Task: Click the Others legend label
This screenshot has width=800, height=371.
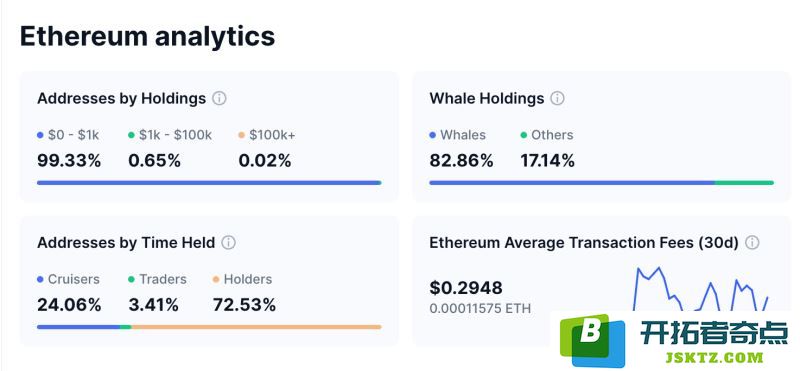Action: 552,135
